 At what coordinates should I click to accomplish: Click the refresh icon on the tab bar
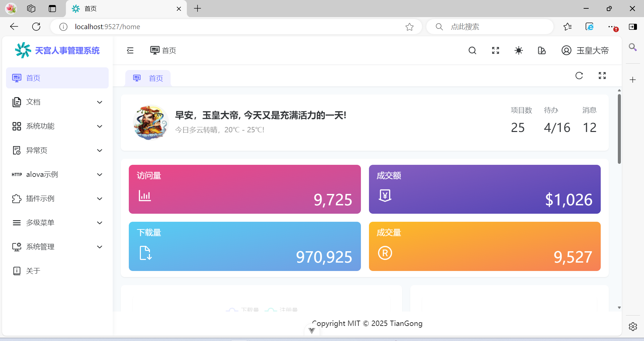point(579,75)
